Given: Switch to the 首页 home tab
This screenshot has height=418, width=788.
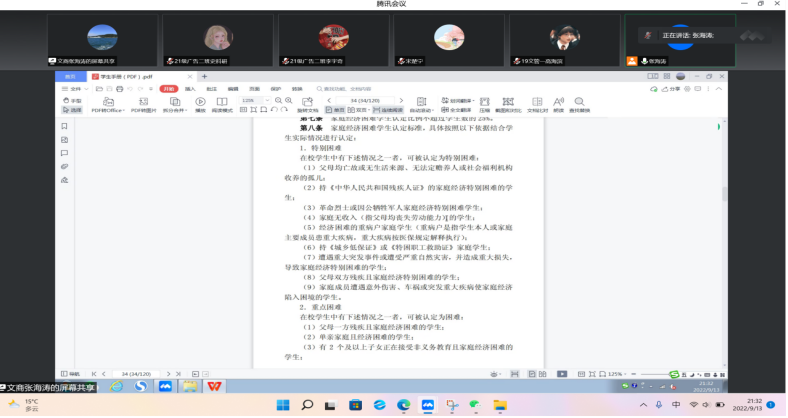Looking at the screenshot, I should (70, 76).
